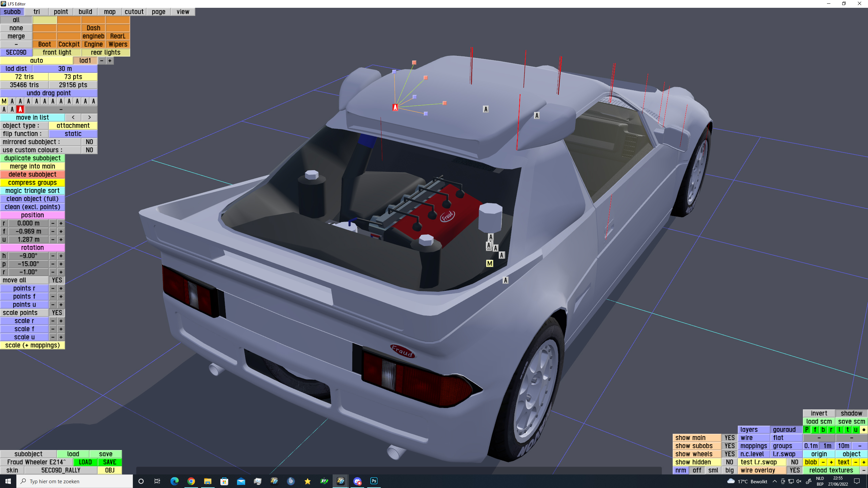The image size is (868, 488).
Task: Click the M main object button in list
Action: (x=4, y=101)
